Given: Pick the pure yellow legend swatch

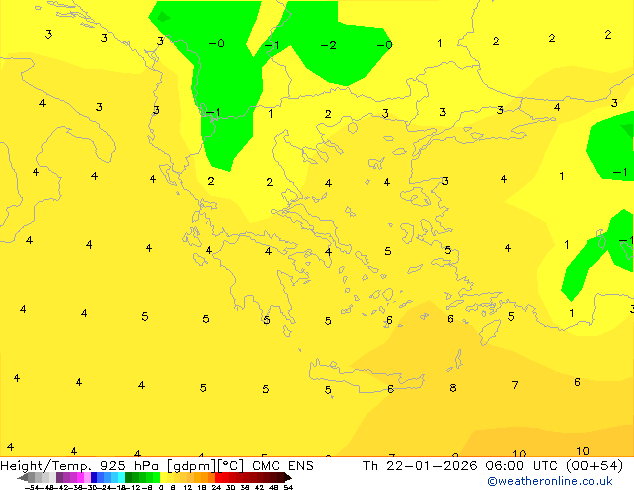Looking at the screenshot, I should pyautogui.click(x=163, y=477).
